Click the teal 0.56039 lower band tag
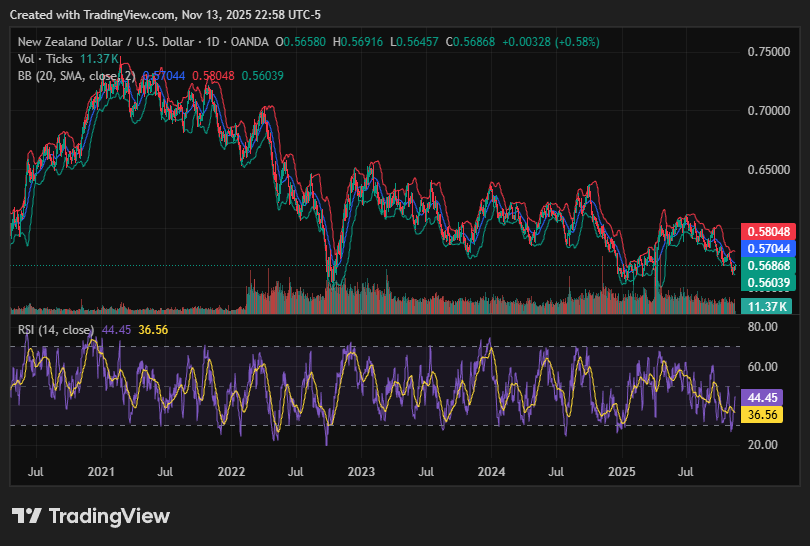This screenshot has height=546, width=810. (x=769, y=284)
